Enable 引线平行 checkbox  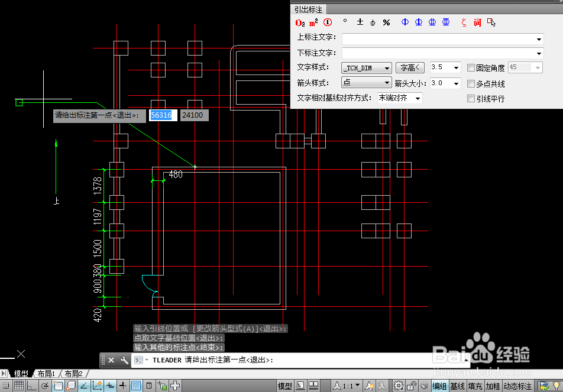(x=471, y=98)
